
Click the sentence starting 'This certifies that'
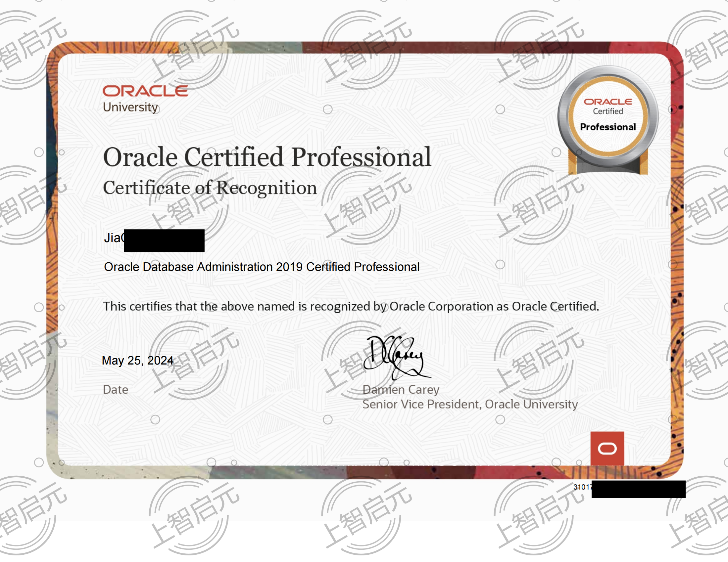click(351, 307)
